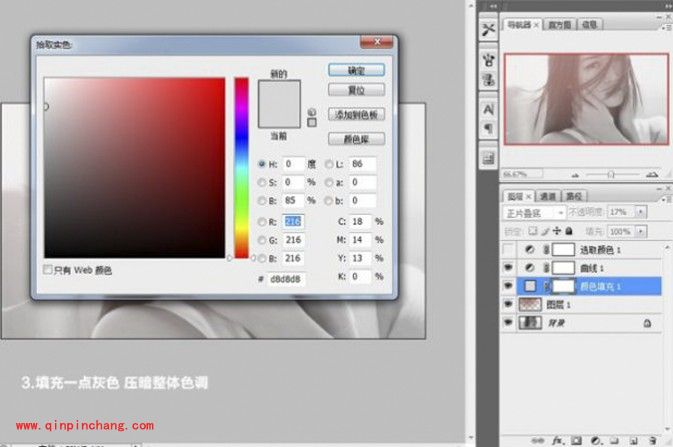Click the web-safe color cube icon
Screen dimensions: 673x447
point(311,122)
